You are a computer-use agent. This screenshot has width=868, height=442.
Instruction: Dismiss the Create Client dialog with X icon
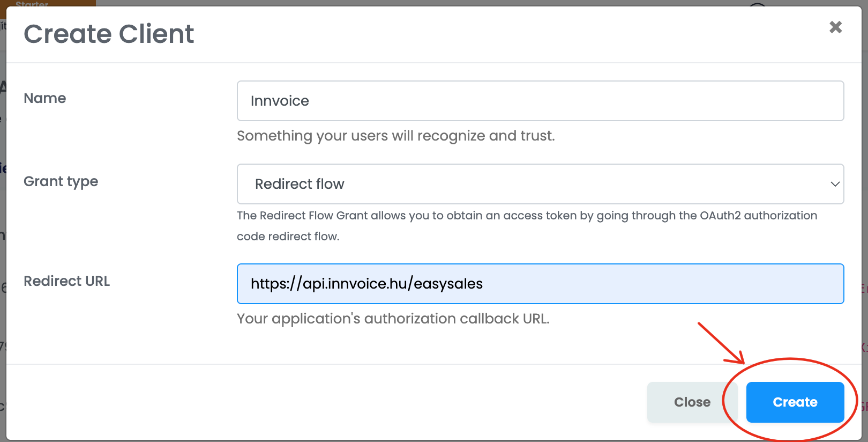coord(835,27)
